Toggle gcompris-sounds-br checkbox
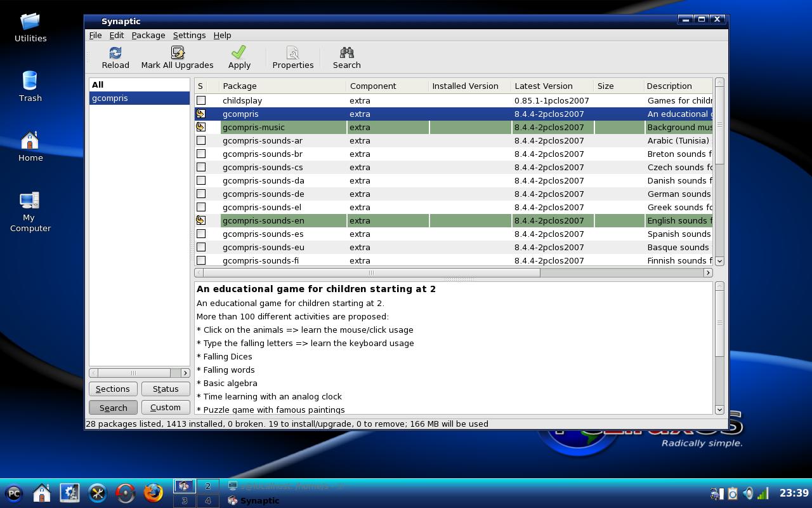812x508 pixels. (x=201, y=154)
